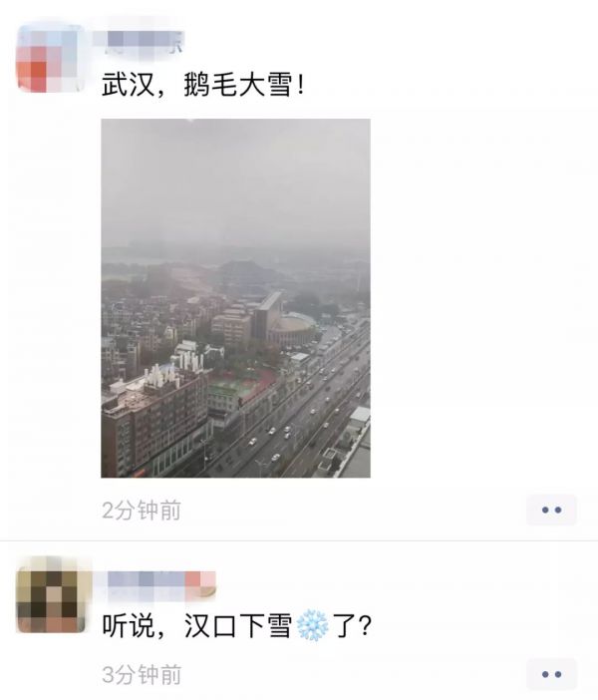Tap the second poster's brown pixelated avatar

click(x=51, y=594)
